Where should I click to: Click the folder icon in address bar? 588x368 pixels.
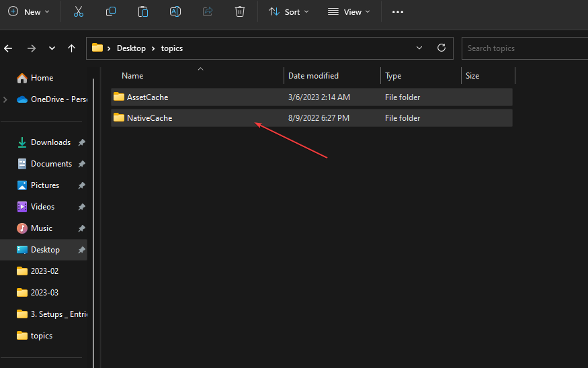(x=97, y=48)
